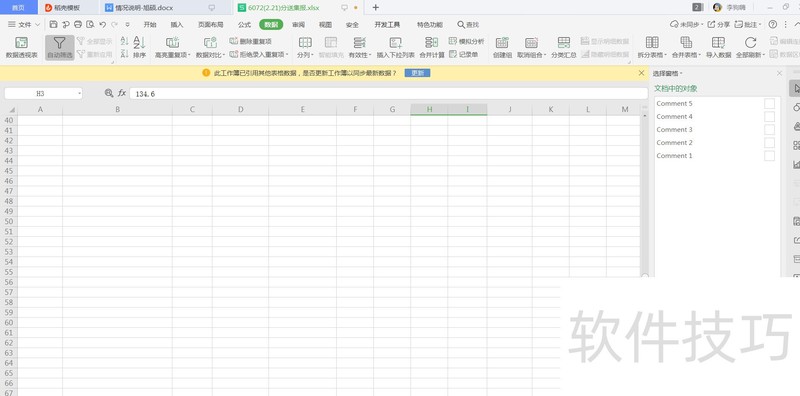This screenshot has width=800, height=396.
Task: Expand the Refresh All (全部刷新) dropdown
Action: pos(764,55)
